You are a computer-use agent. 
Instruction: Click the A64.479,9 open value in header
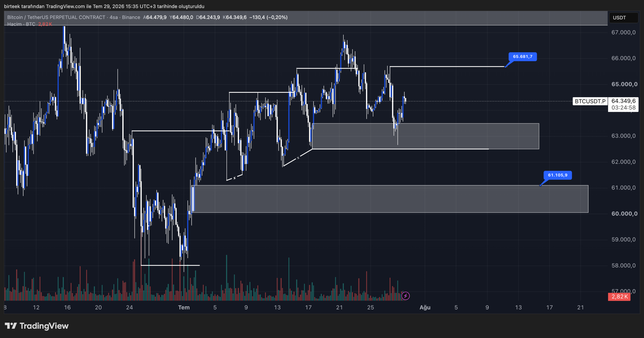click(155, 17)
